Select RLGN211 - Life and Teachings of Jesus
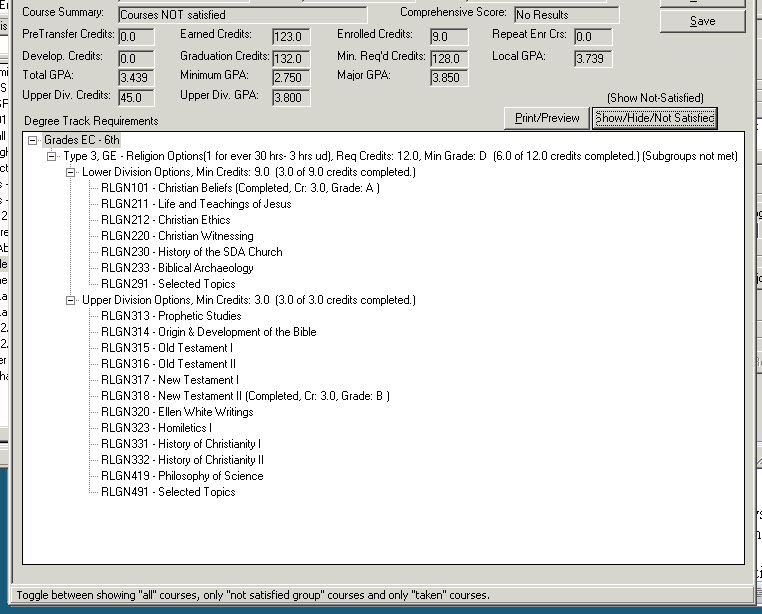The width and height of the screenshot is (762, 614). 196,204
